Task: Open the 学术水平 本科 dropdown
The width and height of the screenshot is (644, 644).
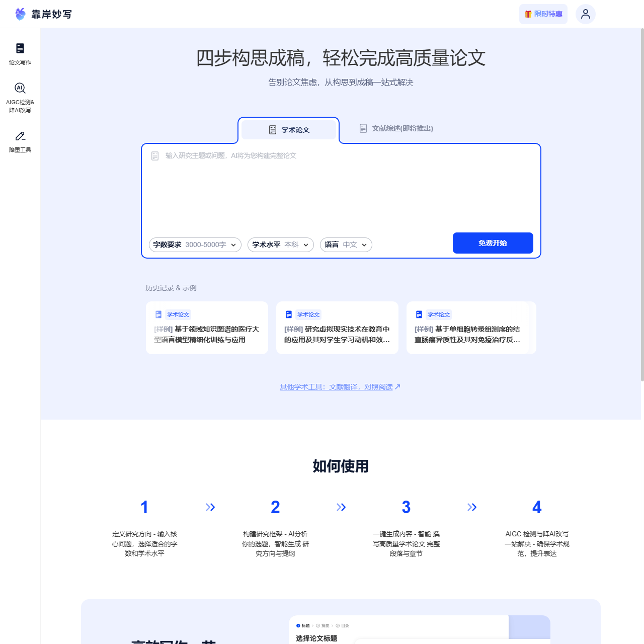Action: pyautogui.click(x=280, y=245)
